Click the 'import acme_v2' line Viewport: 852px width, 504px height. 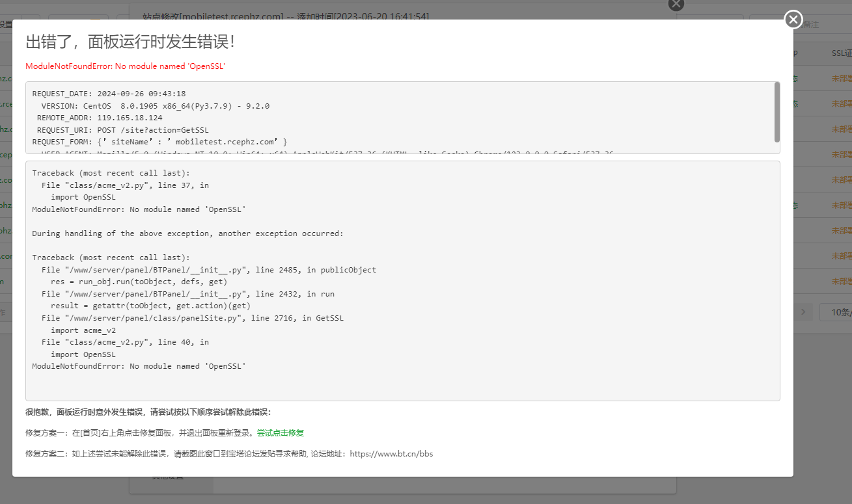click(x=83, y=330)
